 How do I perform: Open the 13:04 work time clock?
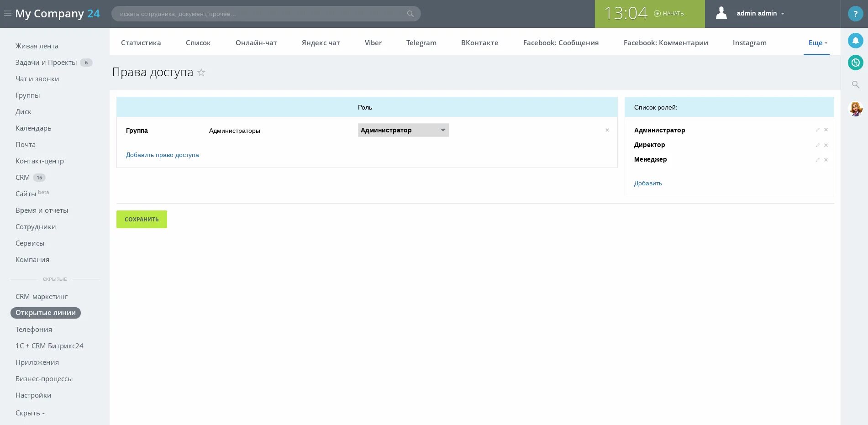tap(626, 14)
